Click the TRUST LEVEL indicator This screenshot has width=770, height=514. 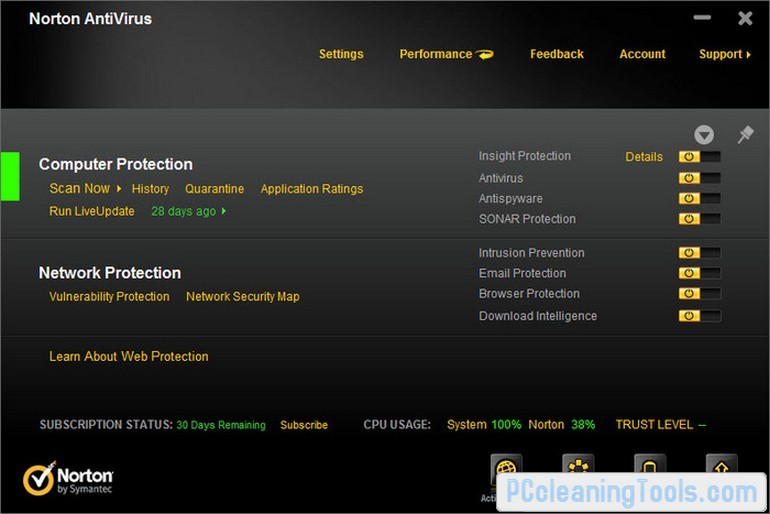661,425
